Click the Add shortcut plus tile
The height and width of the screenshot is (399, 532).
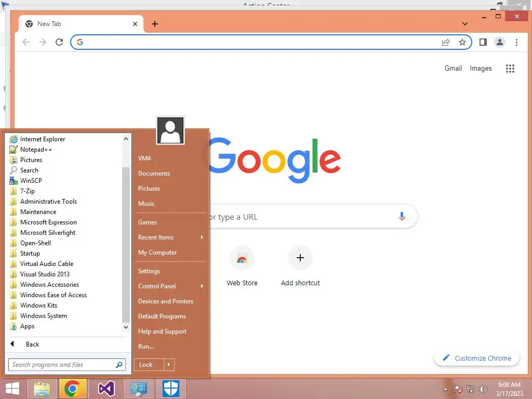click(x=300, y=267)
